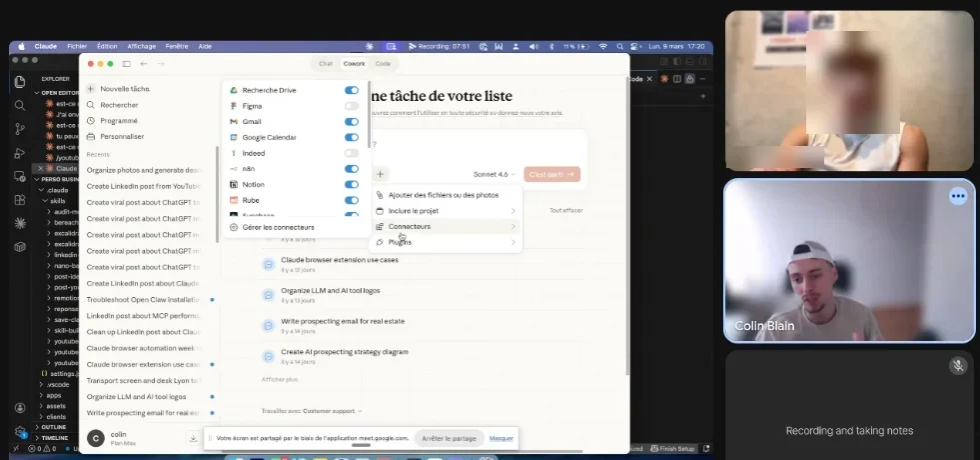Open VS Code Explorer files icon
980x460 pixels.
19,82
